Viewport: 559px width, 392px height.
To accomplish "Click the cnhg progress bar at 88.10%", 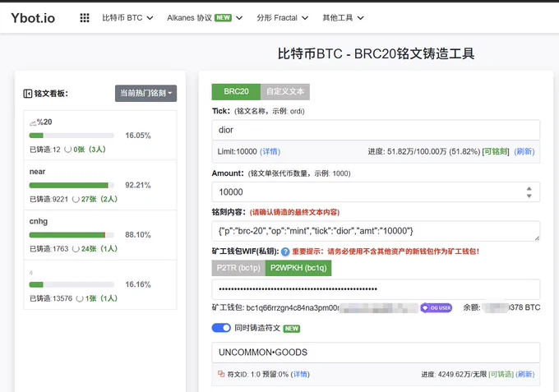I will 72,235.
